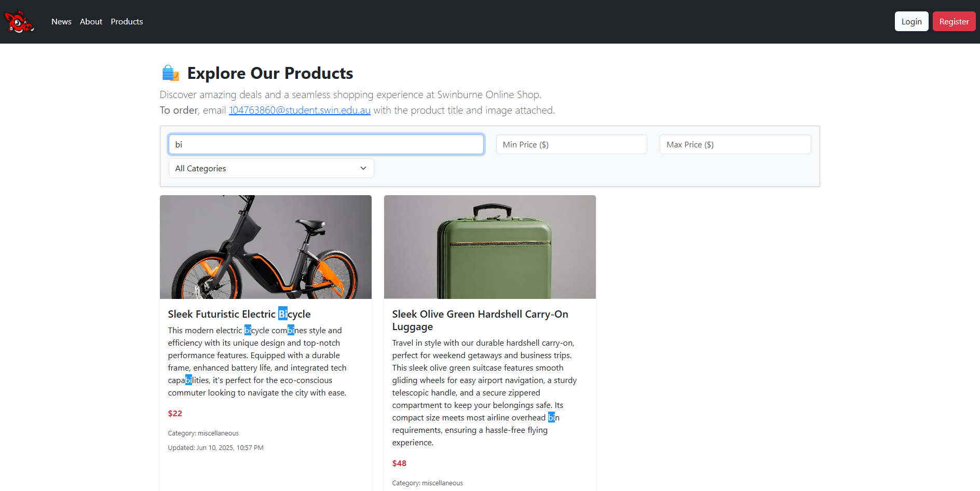Open the News page

pos(61,21)
